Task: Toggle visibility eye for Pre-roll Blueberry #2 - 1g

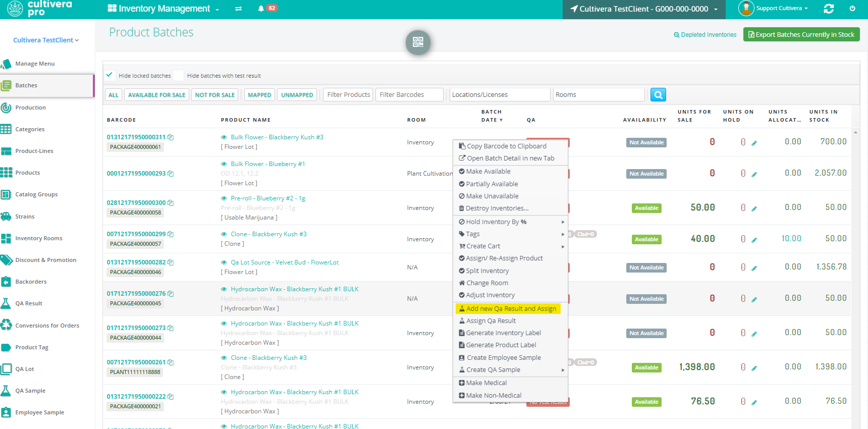Action: 224,198
